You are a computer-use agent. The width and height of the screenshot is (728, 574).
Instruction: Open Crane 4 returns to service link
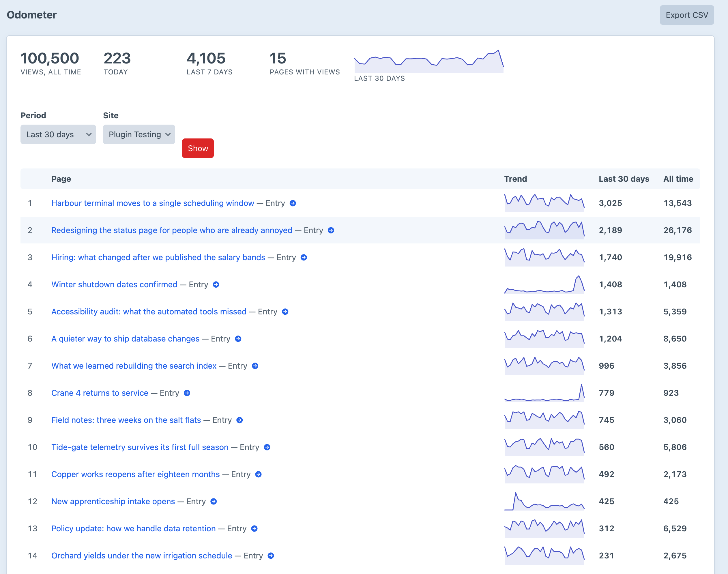(x=100, y=393)
